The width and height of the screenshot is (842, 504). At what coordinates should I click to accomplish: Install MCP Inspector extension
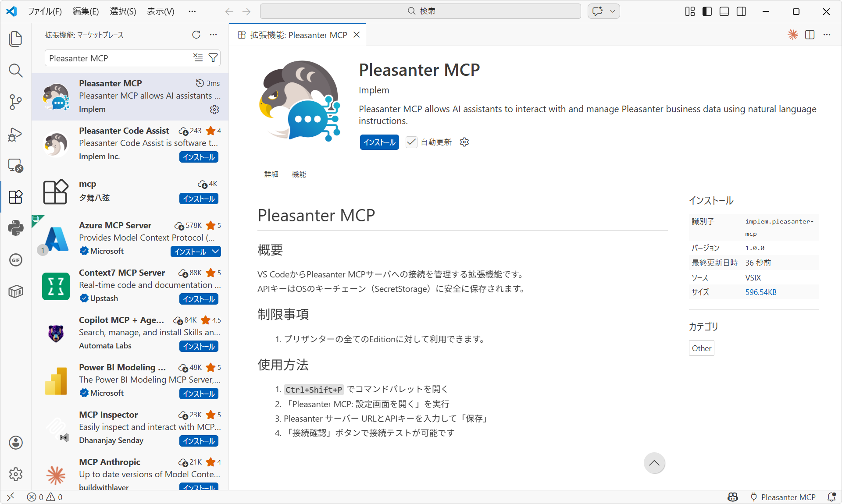[199, 441]
